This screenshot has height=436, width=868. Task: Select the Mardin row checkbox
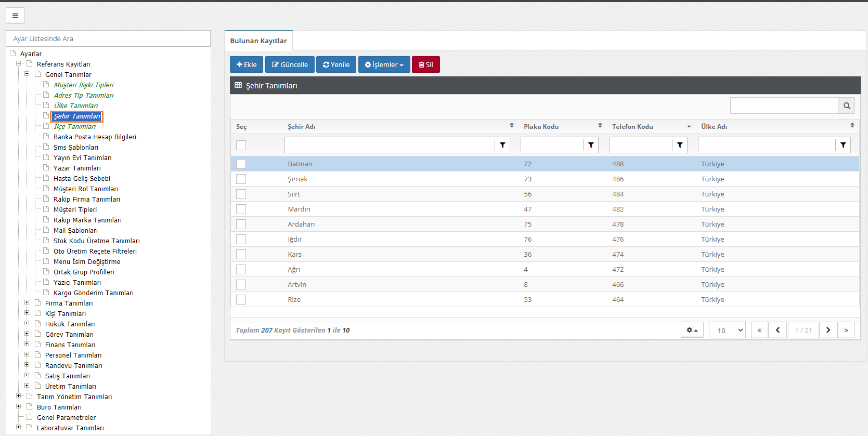coord(241,209)
